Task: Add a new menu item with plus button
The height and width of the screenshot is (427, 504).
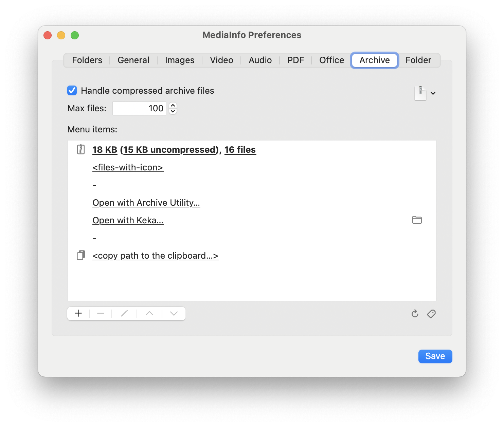Action: pyautogui.click(x=78, y=313)
